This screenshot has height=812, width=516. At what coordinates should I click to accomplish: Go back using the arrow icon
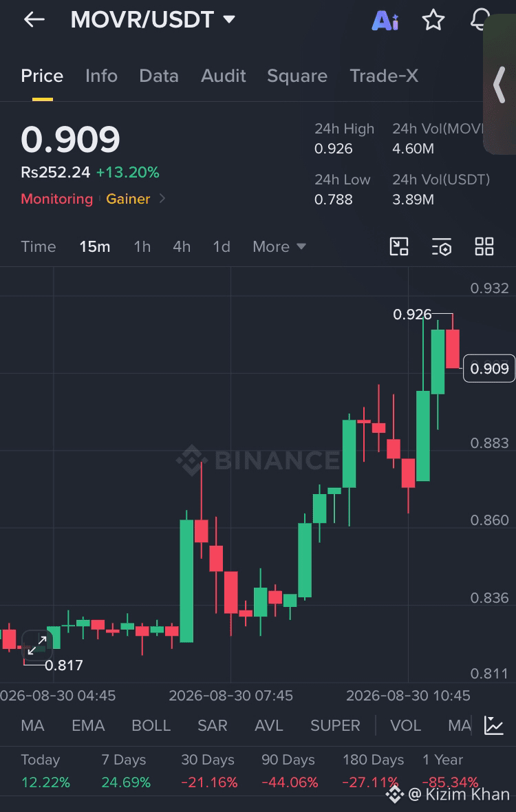[x=34, y=20]
